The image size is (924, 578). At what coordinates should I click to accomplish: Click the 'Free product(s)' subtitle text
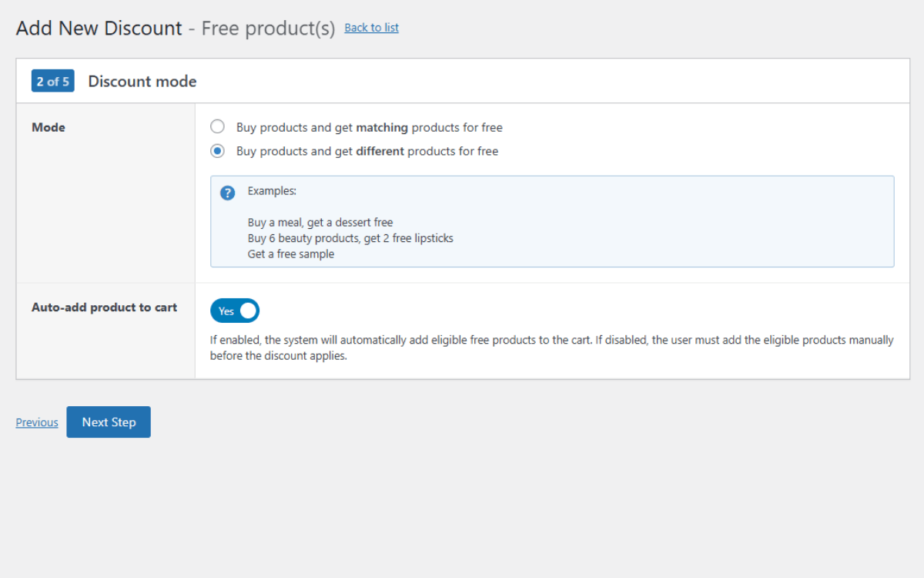pos(268,29)
